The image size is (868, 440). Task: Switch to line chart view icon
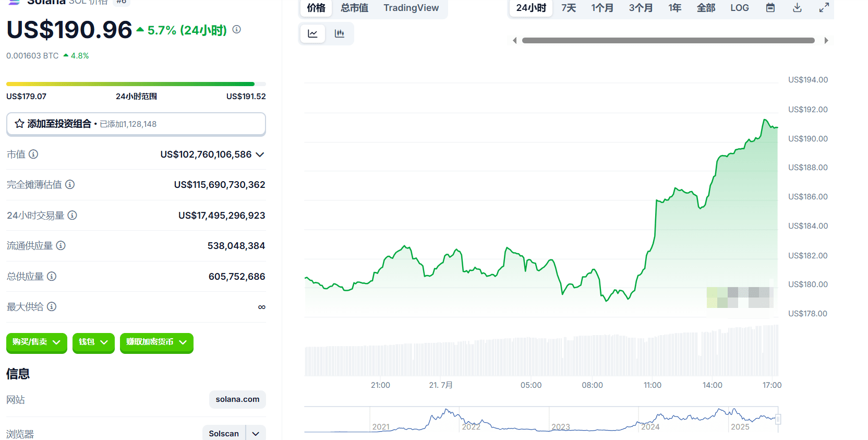(313, 34)
